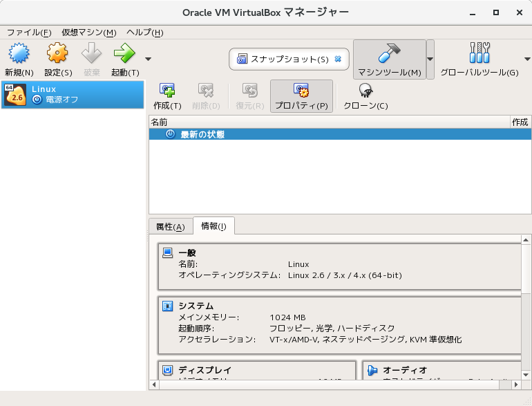The image size is (532, 406).
Task: Start the VM with 起動(T) arrow
Action: tap(124, 53)
